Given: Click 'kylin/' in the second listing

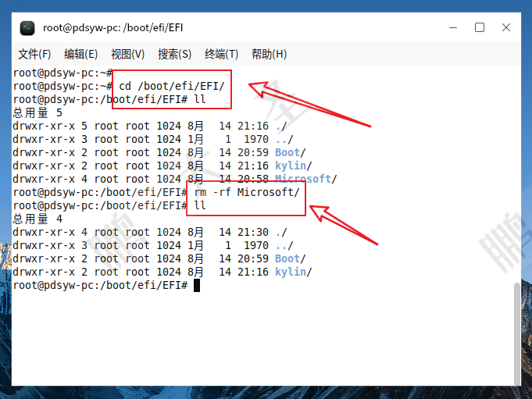Looking at the screenshot, I should click(x=294, y=272).
